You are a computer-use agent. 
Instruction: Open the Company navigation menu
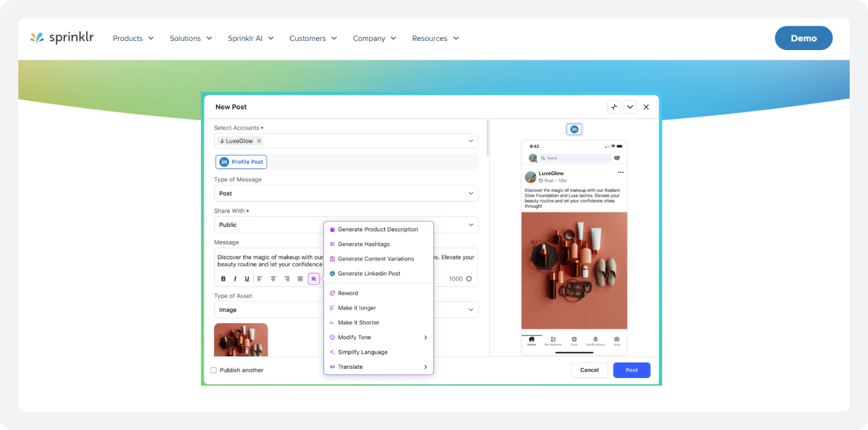coord(375,38)
